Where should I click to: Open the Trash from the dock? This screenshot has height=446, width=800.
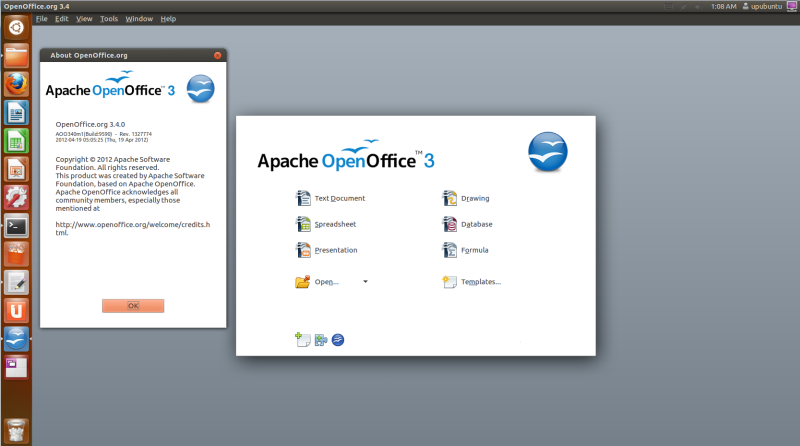16,430
